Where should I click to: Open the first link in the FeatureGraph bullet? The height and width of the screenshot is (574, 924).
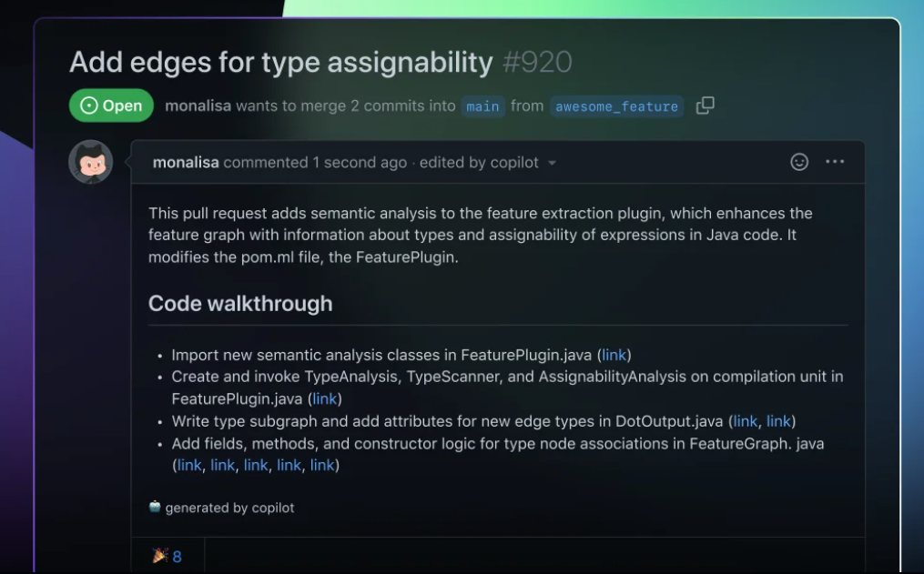click(x=189, y=466)
